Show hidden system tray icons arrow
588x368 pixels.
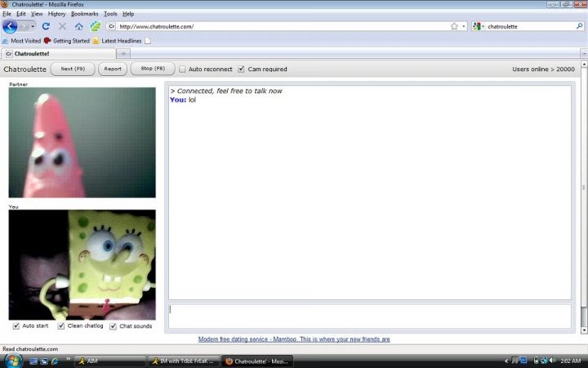pyautogui.click(x=506, y=361)
